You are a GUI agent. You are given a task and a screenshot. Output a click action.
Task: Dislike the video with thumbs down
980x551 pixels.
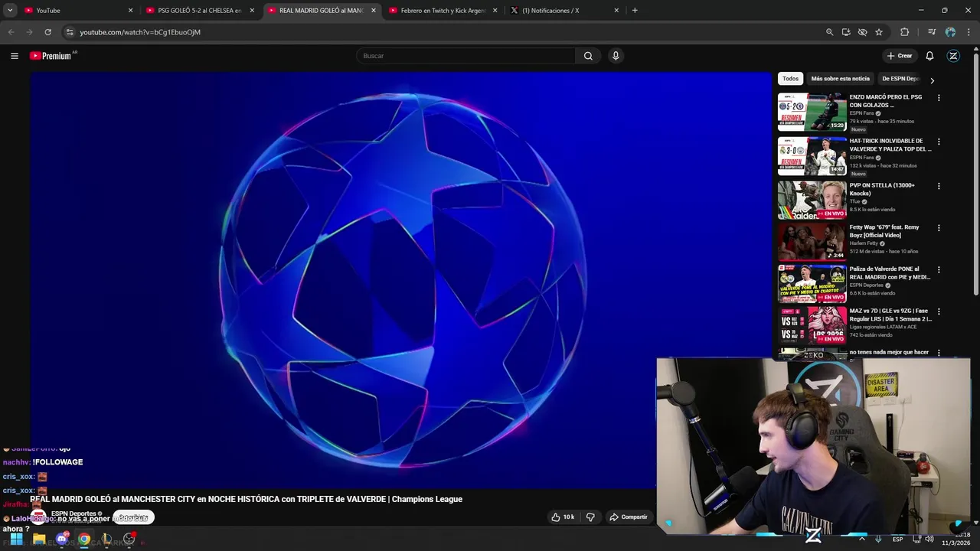click(590, 517)
